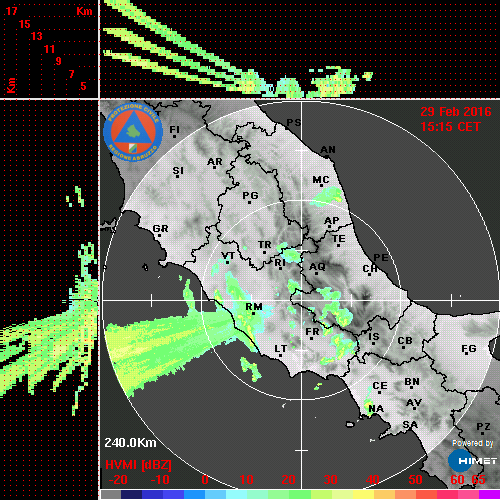Screen dimensions: 500x500
Task: Click the 'HVMI [dBZ]' legend title
Action: pyautogui.click(x=138, y=465)
